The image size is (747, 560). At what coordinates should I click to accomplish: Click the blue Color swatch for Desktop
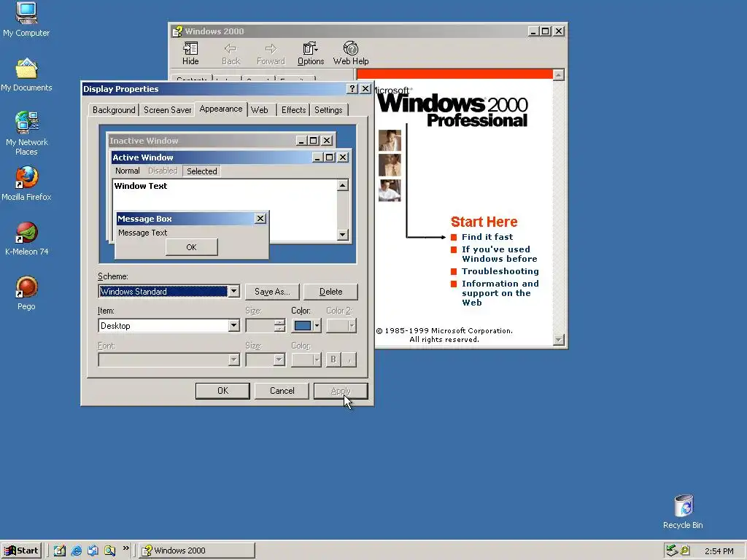303,326
